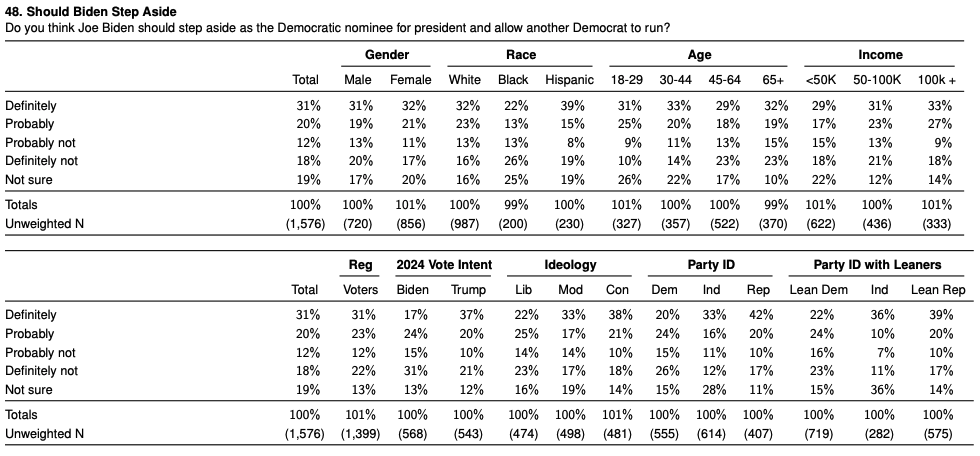Image resolution: width=980 pixels, height=456 pixels.
Task: Select the Gender column group header
Action: pos(387,55)
